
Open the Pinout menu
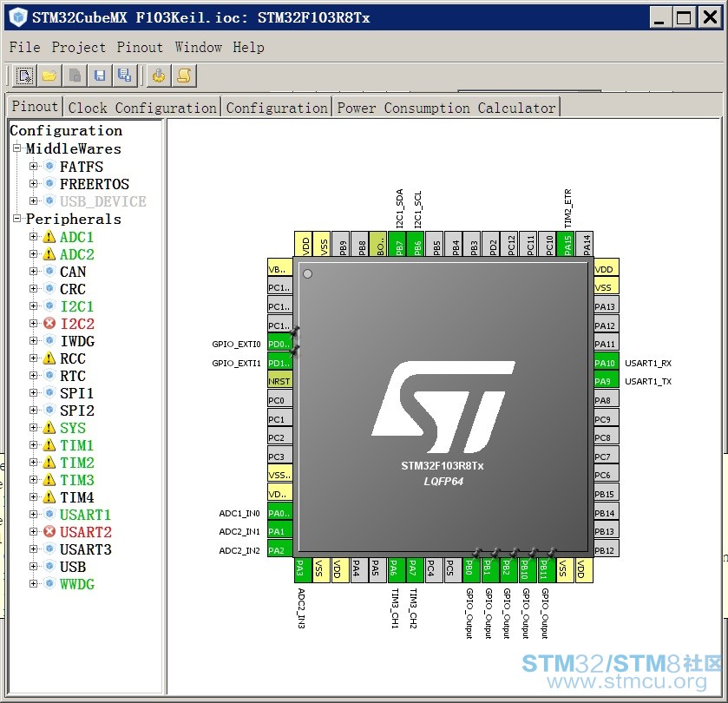(x=140, y=48)
